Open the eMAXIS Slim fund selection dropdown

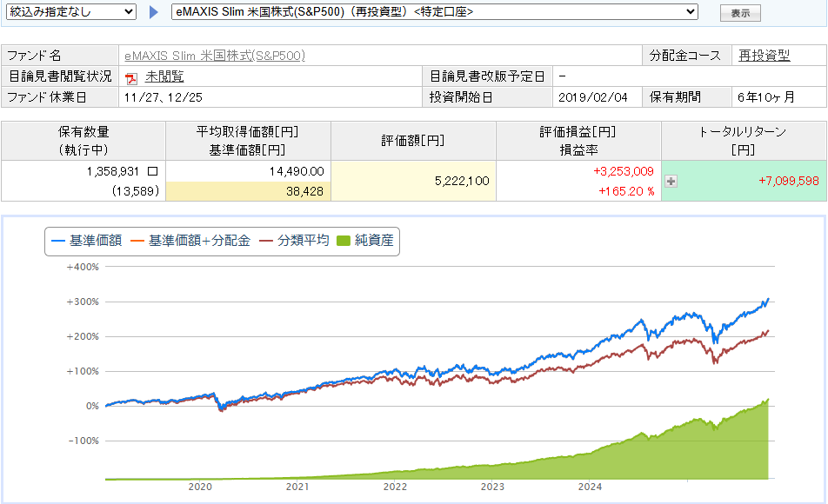coord(432,12)
